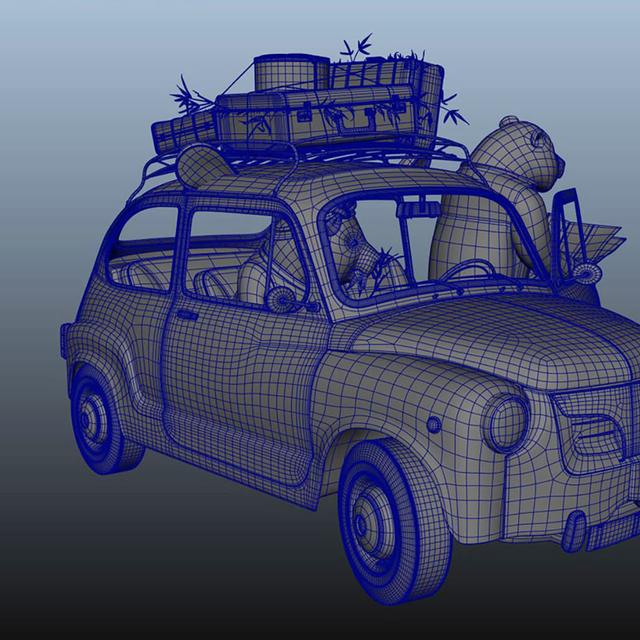Pick the door handle on the side door

click(x=187, y=316)
